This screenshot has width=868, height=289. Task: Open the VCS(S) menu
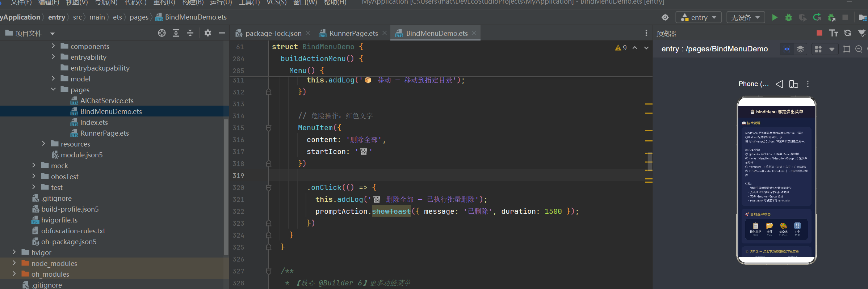tap(276, 3)
